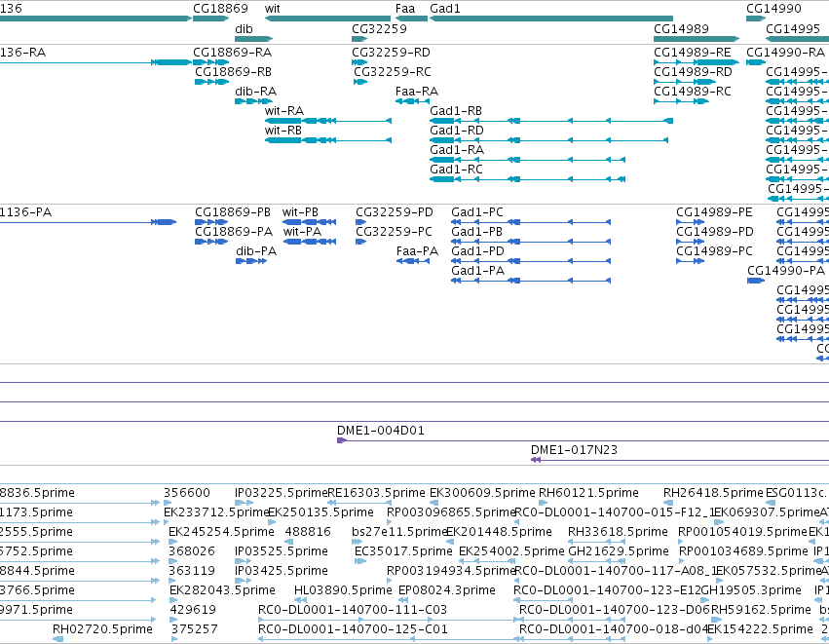Select BAC clone DME1-017N23

pos(680,460)
